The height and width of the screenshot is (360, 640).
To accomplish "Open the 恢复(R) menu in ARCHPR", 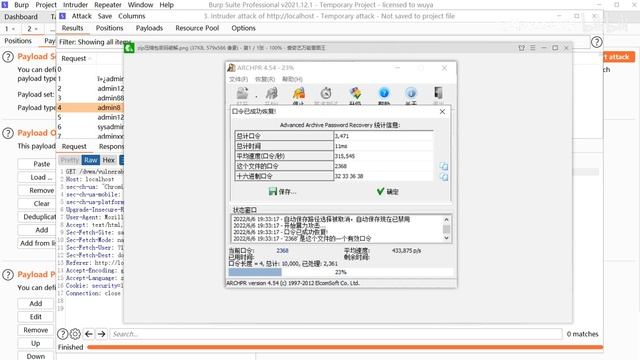I will 264,79.
